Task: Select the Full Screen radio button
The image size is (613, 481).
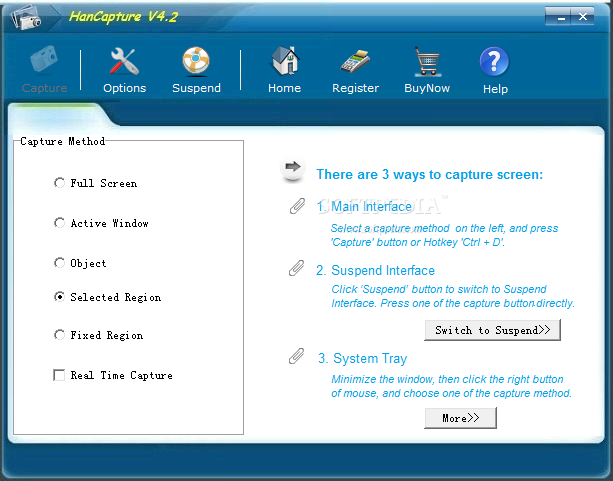Action: pos(59,183)
